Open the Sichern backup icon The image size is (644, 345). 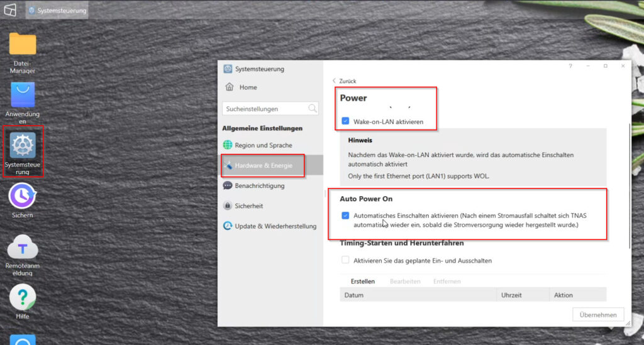coord(23,196)
